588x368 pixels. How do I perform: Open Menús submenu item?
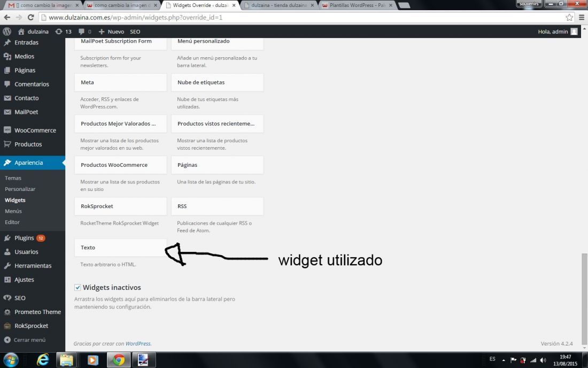click(13, 211)
